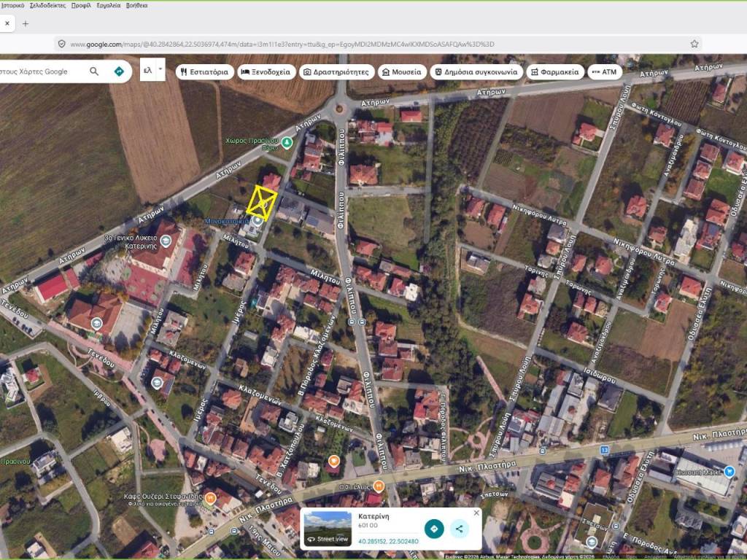This screenshot has width=747, height=560.
Task: Click the search magnifier icon in Maps
Action: pyautogui.click(x=94, y=71)
